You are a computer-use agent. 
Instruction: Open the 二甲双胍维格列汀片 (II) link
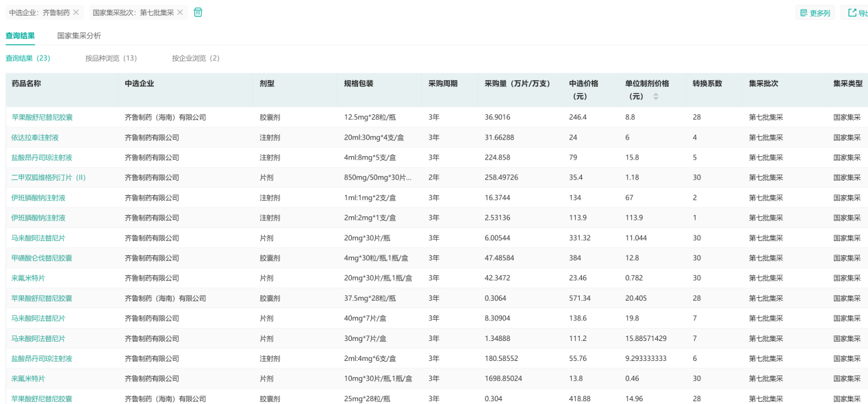49,177
